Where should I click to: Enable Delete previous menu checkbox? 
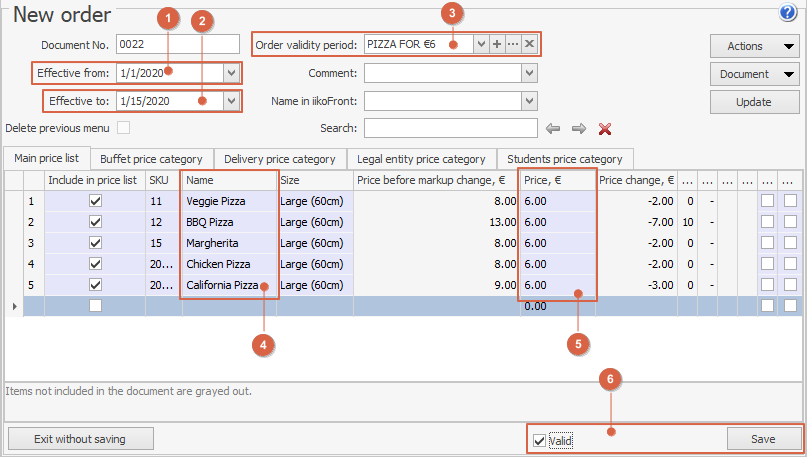coord(124,128)
